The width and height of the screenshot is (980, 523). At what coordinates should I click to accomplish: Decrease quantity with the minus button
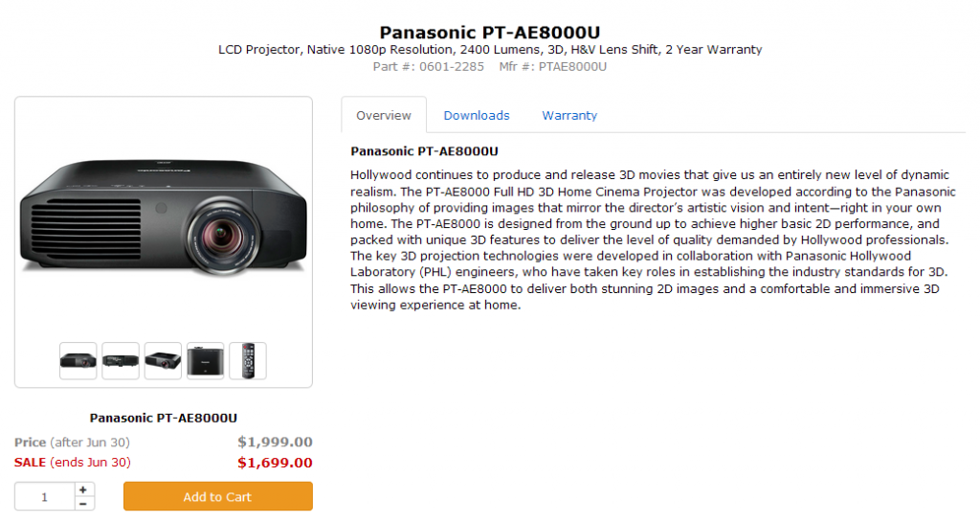84,504
